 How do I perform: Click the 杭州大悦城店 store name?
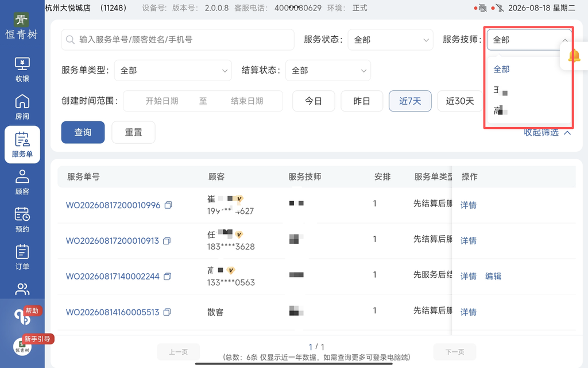pos(68,8)
